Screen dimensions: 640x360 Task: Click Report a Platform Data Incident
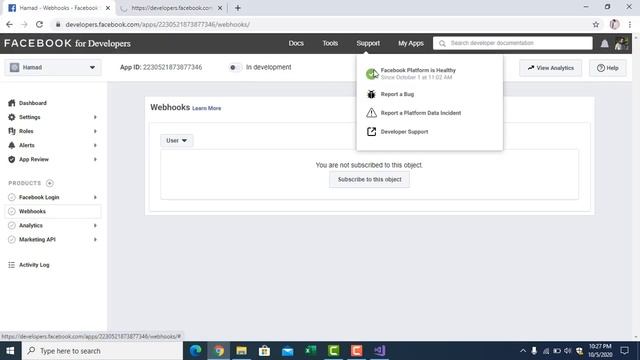tap(421, 113)
